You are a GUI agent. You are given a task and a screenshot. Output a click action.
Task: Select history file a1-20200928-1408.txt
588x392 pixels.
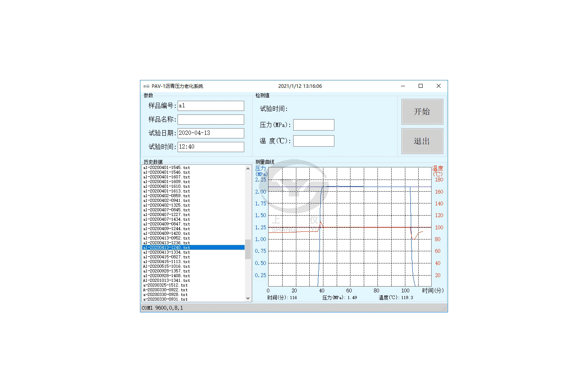[x=167, y=276]
